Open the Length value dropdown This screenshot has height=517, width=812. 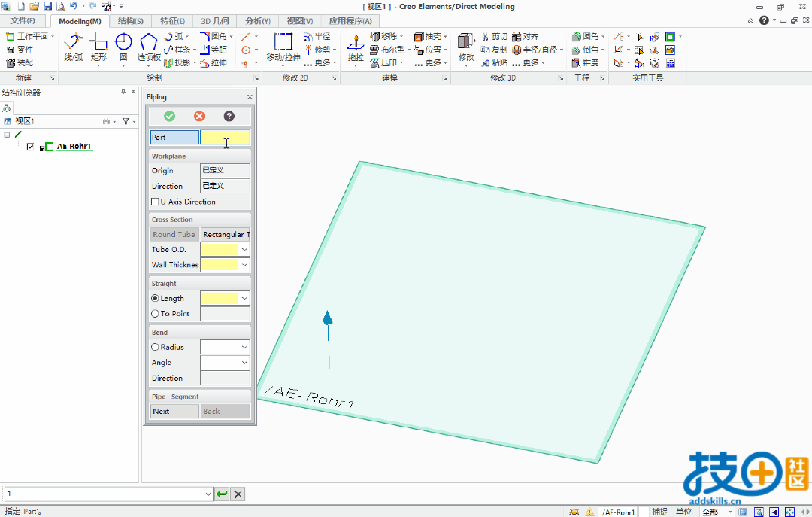(x=244, y=298)
